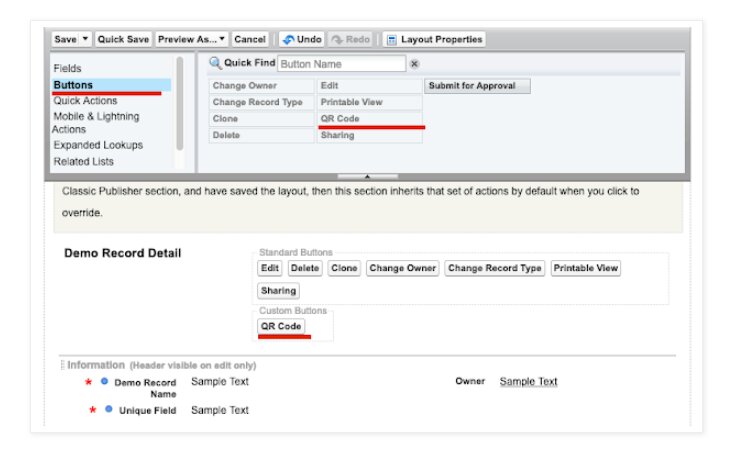Click the QR Code custom button on layout
This screenshot has height=449, width=732.
point(281,326)
